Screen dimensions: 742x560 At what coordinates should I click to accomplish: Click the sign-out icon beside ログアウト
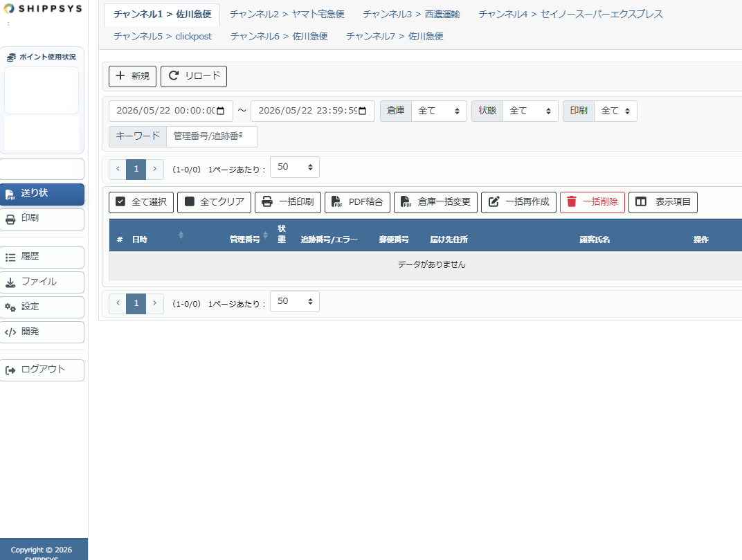tap(10, 370)
